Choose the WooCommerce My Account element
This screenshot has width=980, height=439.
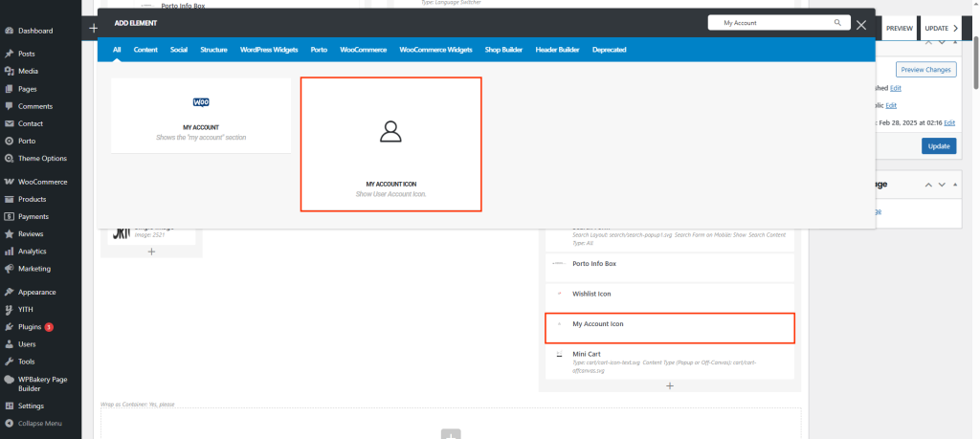pos(201,115)
